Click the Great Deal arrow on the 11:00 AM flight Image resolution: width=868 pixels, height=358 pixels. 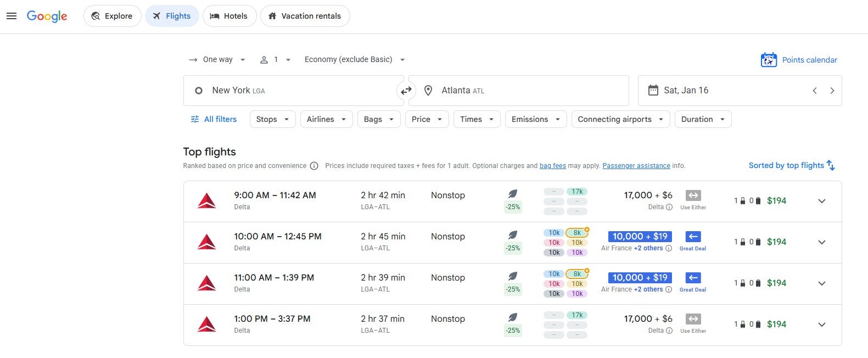693,278
